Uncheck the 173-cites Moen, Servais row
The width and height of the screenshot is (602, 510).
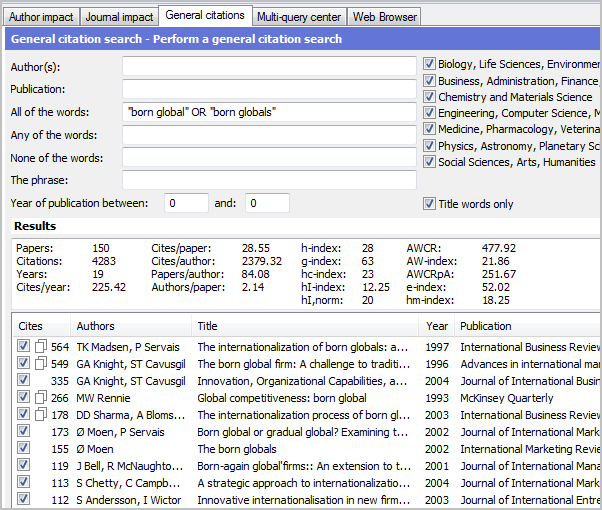[23, 431]
